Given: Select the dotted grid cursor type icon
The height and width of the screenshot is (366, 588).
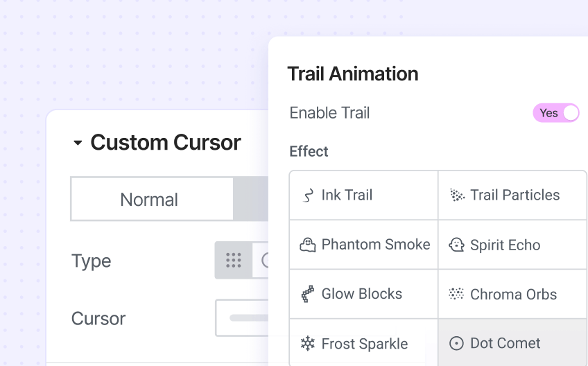Looking at the screenshot, I should click(234, 260).
